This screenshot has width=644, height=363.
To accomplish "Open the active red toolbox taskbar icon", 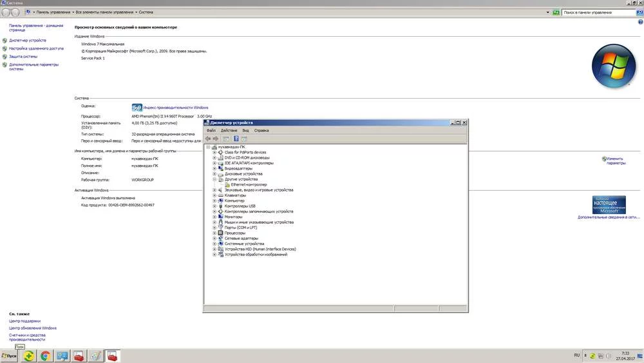I will (112, 356).
